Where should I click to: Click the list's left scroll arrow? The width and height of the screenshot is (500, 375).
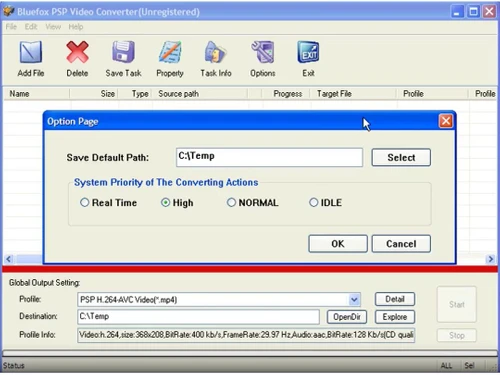click(x=9, y=259)
